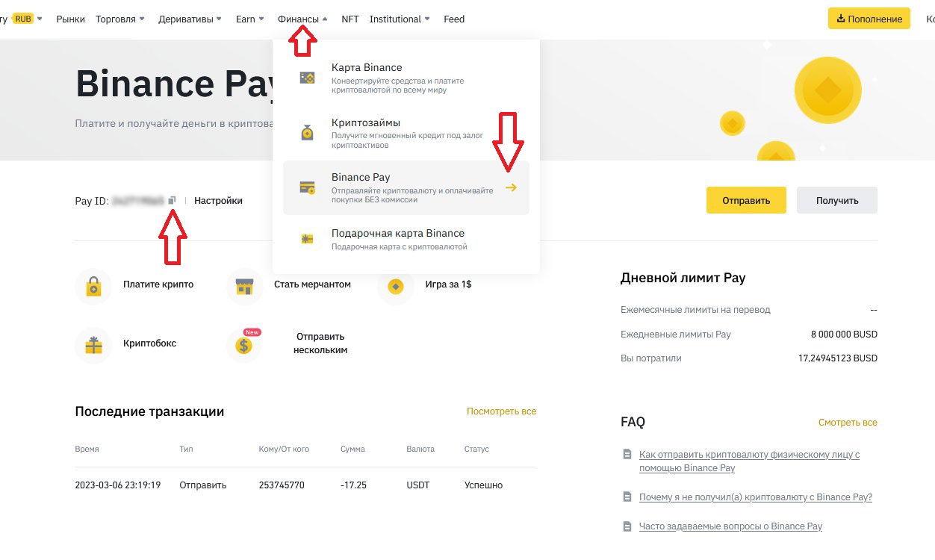Viewport: 935px width, 560px height.
Task: Click the 'Стать мерчантом' shop icon
Action: 244,286
